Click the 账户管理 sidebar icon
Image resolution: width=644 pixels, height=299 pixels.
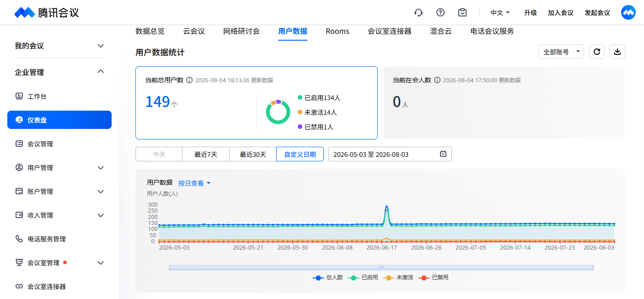click(x=19, y=191)
